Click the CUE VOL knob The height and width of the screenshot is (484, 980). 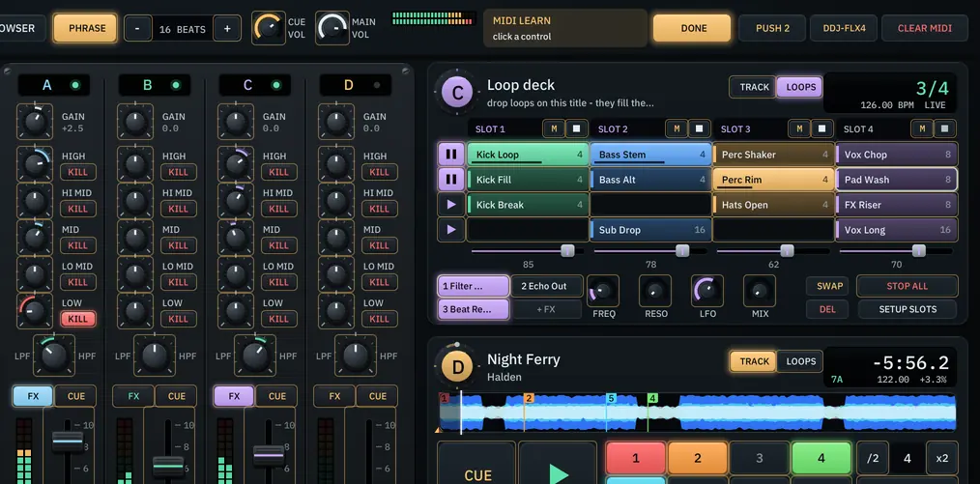[x=268, y=27]
